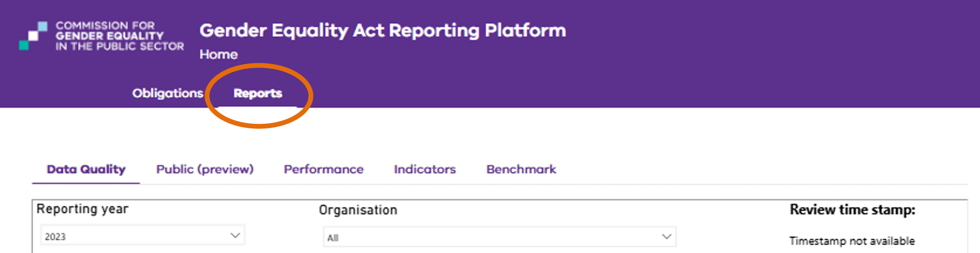Click the 'Timestamp not available' text
Screen dimensions: 980x253
coord(852,241)
